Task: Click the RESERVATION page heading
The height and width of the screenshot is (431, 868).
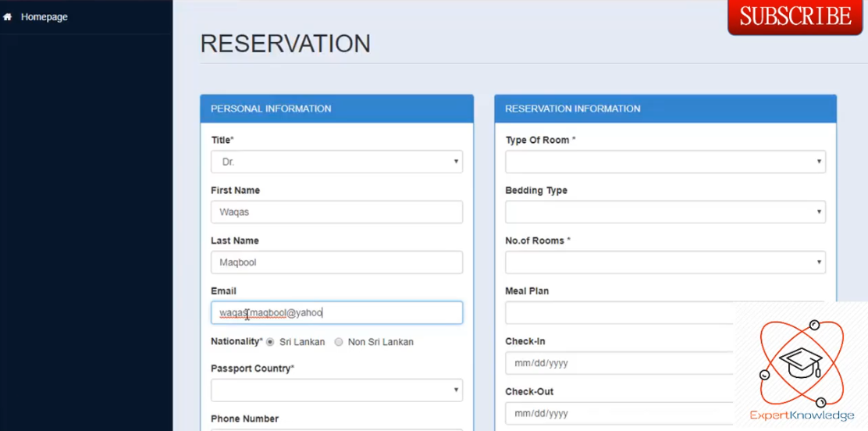Action: [285, 44]
